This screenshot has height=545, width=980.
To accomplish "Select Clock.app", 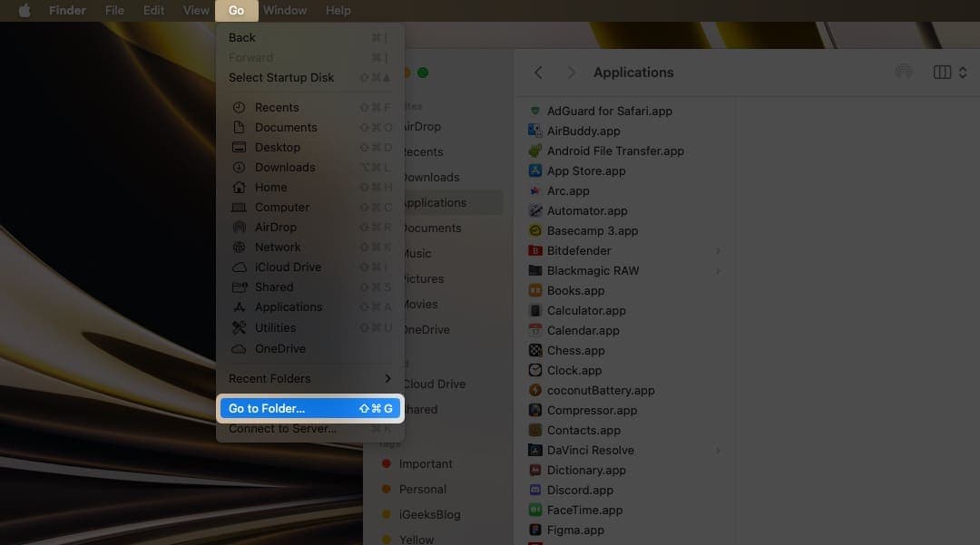I will tap(573, 371).
